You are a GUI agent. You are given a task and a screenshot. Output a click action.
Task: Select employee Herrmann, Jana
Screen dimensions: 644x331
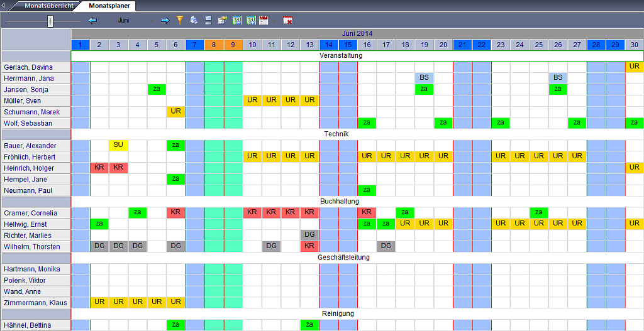(36, 78)
